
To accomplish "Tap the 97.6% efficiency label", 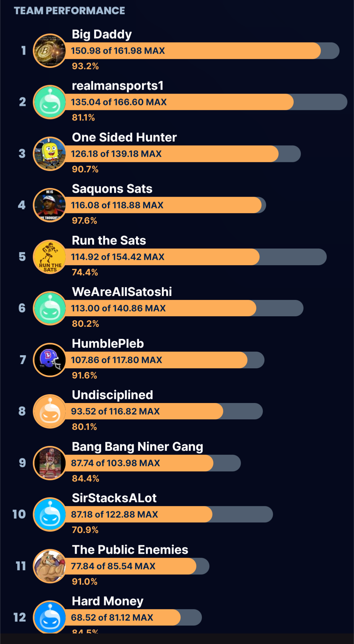I will [84, 221].
